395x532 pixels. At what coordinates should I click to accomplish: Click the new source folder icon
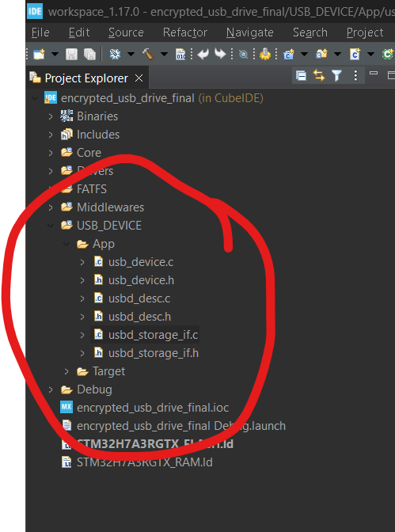[x=321, y=54]
